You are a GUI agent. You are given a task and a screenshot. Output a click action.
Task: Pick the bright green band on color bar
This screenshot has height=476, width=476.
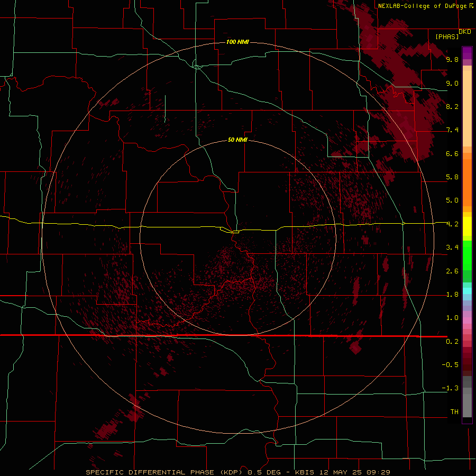pos(467,255)
